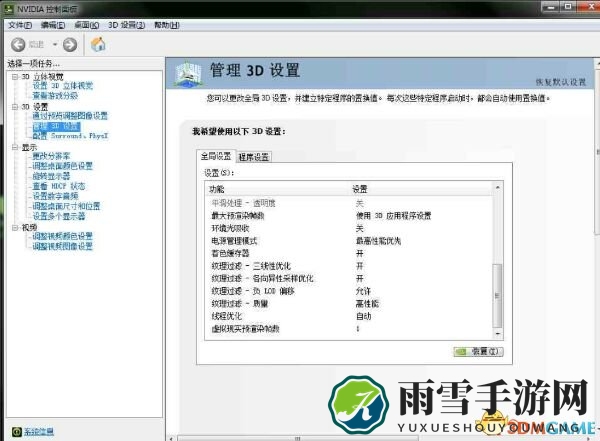The image size is (600, 441).
Task: Click the 高性能 value for texture quality
Action: (367, 304)
